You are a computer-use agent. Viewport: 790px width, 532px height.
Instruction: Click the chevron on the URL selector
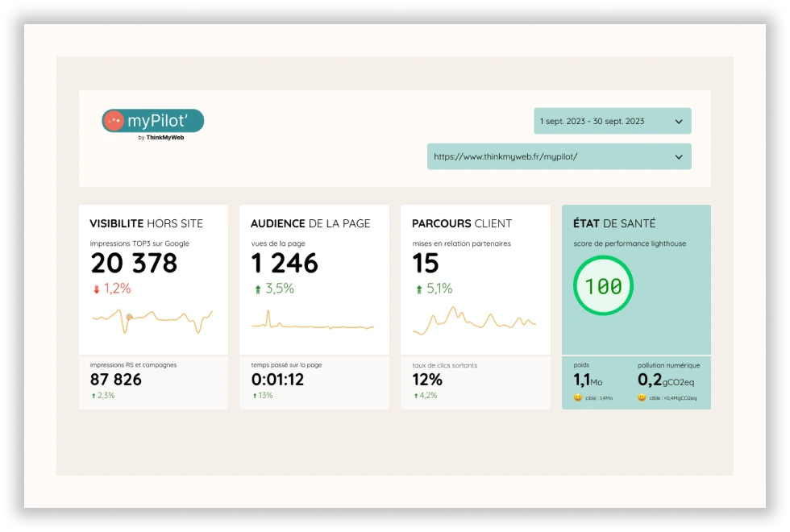click(679, 158)
